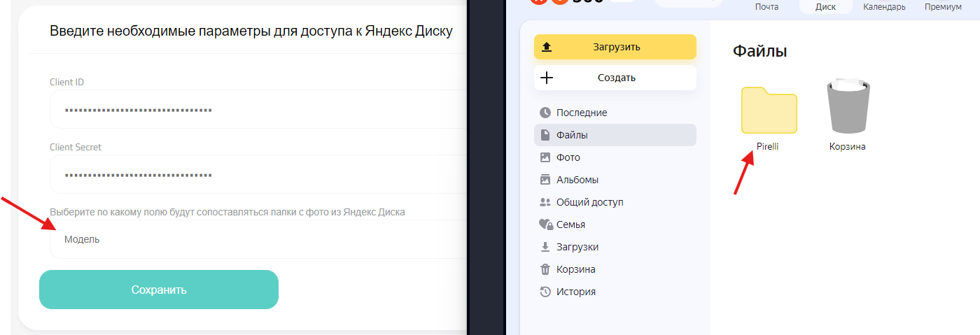Click the Pirelli folder name label

[768, 147]
